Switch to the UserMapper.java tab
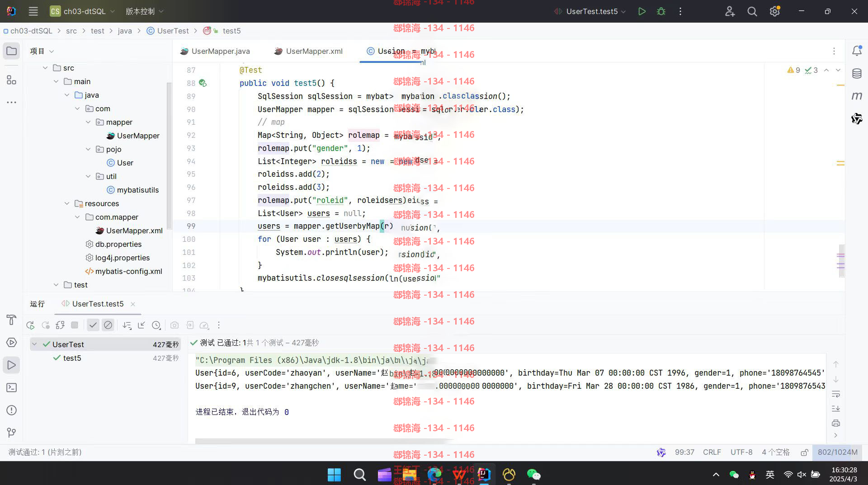Image resolution: width=868 pixels, height=485 pixels. click(x=215, y=51)
